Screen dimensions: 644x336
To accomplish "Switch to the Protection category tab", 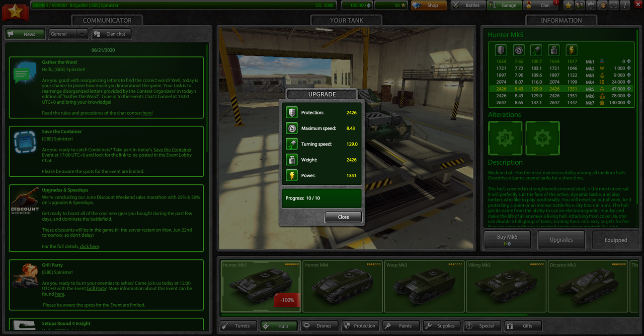I will click(x=360, y=326).
